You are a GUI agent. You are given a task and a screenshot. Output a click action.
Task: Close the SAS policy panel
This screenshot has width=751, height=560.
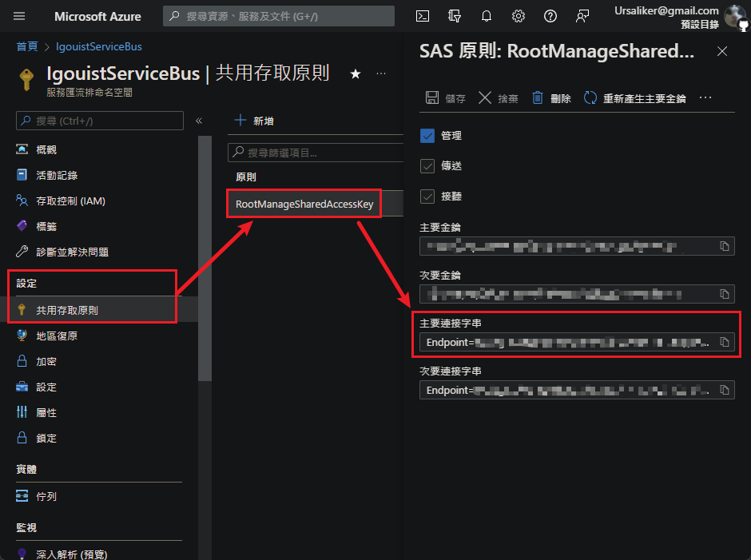tap(722, 51)
